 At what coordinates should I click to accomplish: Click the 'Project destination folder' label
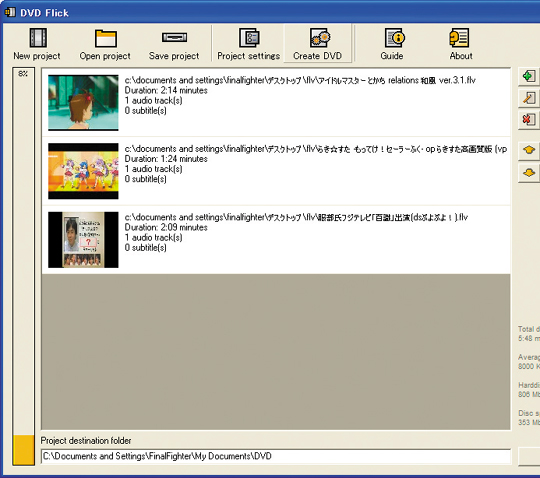coord(86,440)
